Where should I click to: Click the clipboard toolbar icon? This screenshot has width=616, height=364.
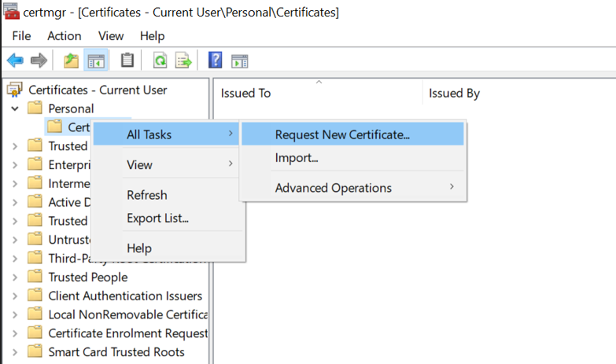pos(127,61)
